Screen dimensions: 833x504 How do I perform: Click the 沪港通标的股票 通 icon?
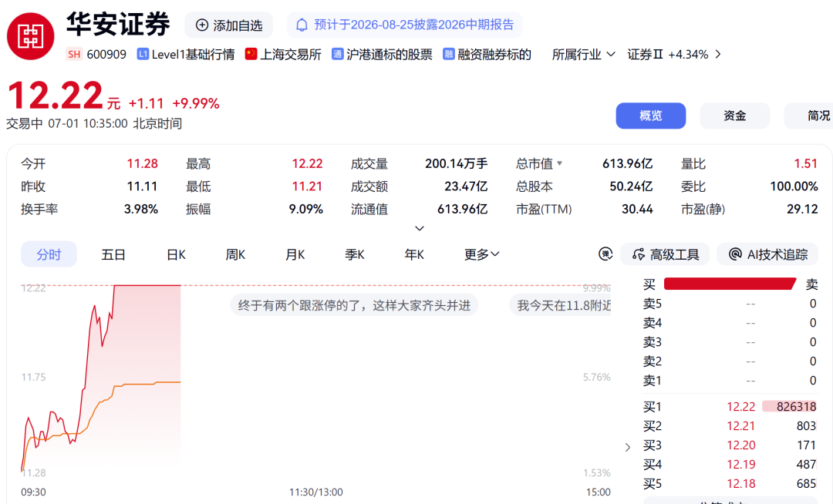[x=337, y=54]
